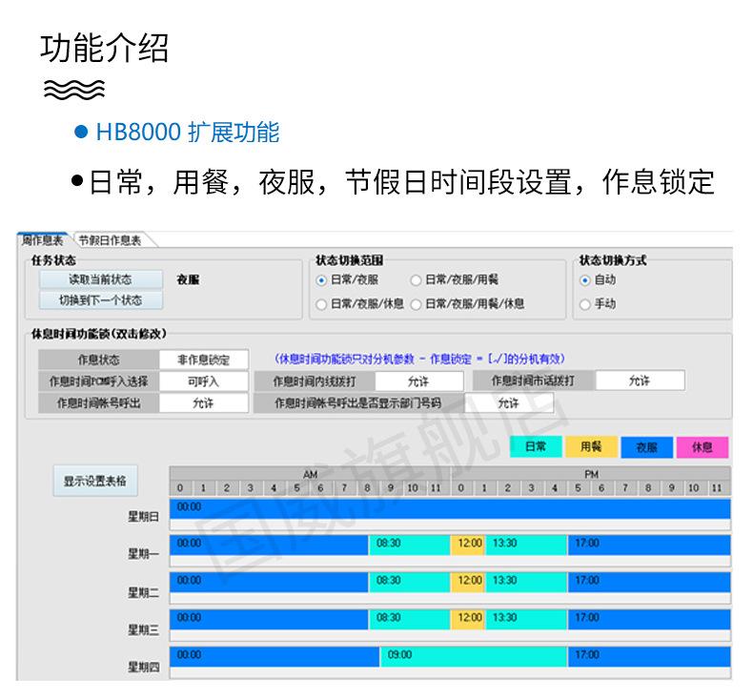Click the 显示设置表格 button
Viewport: 753px width, 700px height.
[x=95, y=481]
